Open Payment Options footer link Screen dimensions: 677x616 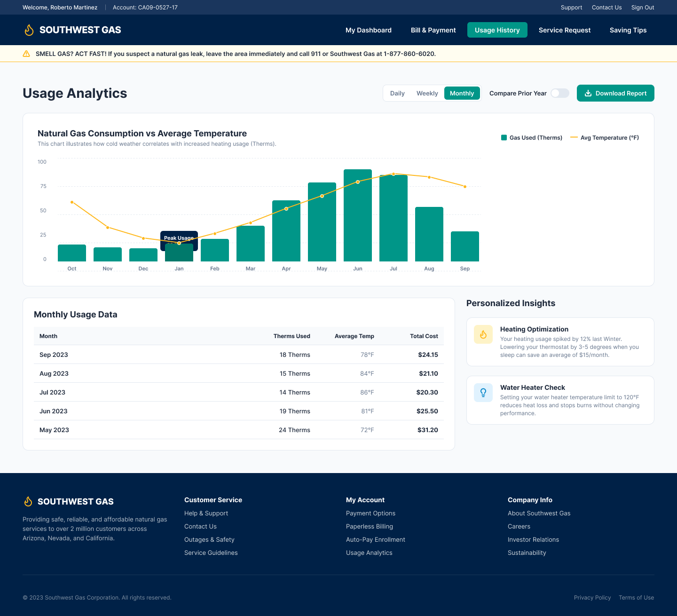coord(370,513)
